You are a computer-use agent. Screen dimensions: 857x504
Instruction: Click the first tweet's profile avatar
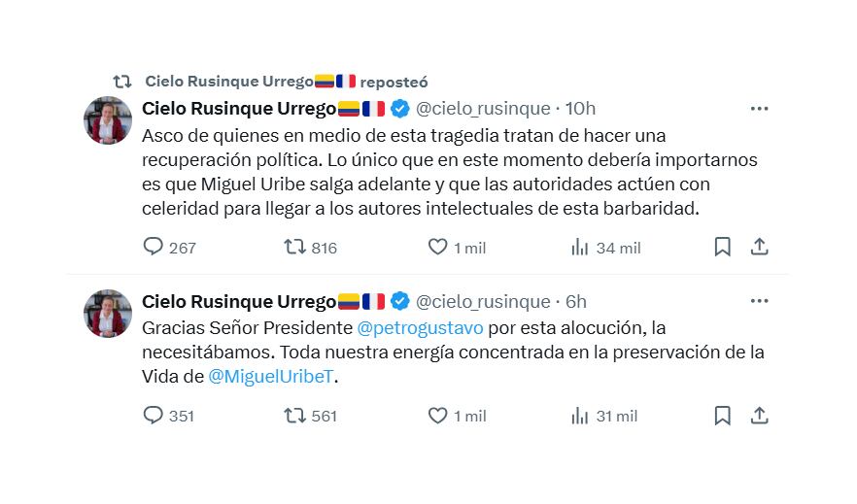coord(108,120)
